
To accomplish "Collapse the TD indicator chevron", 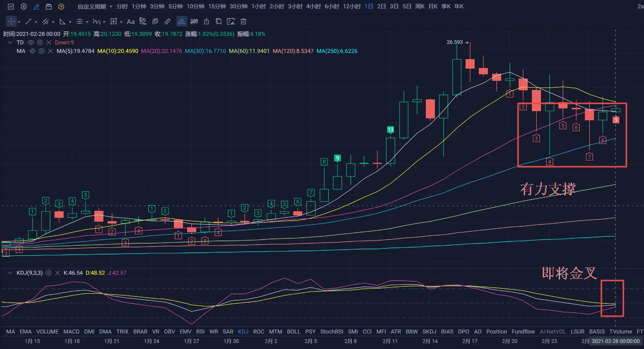I will 10,42.
